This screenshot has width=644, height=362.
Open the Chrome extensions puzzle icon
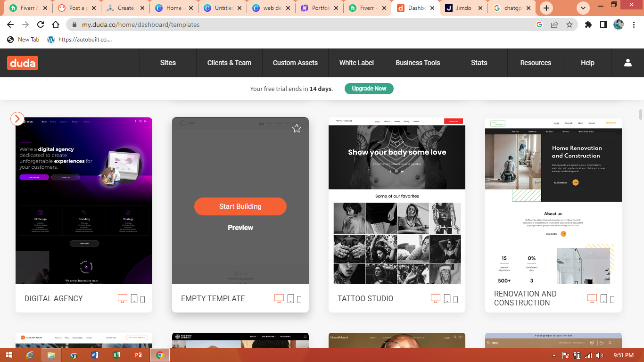point(588,25)
